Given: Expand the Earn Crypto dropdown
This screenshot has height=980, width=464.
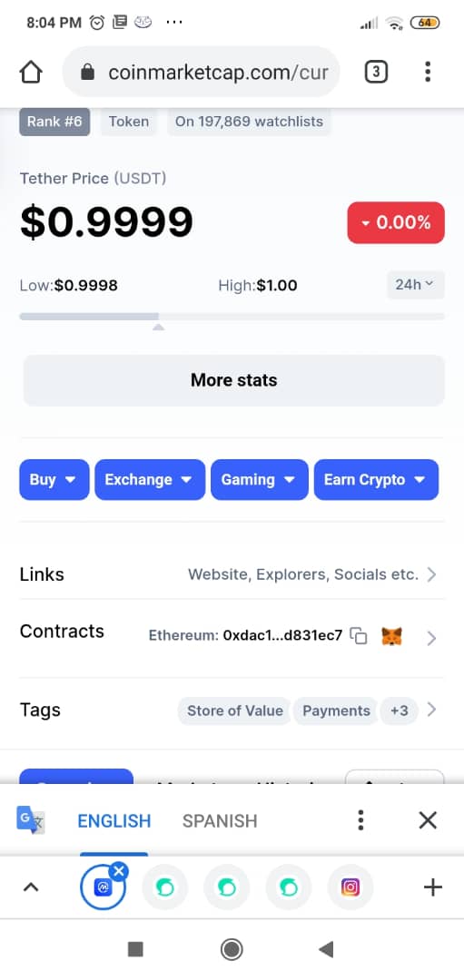Looking at the screenshot, I should point(376,479).
